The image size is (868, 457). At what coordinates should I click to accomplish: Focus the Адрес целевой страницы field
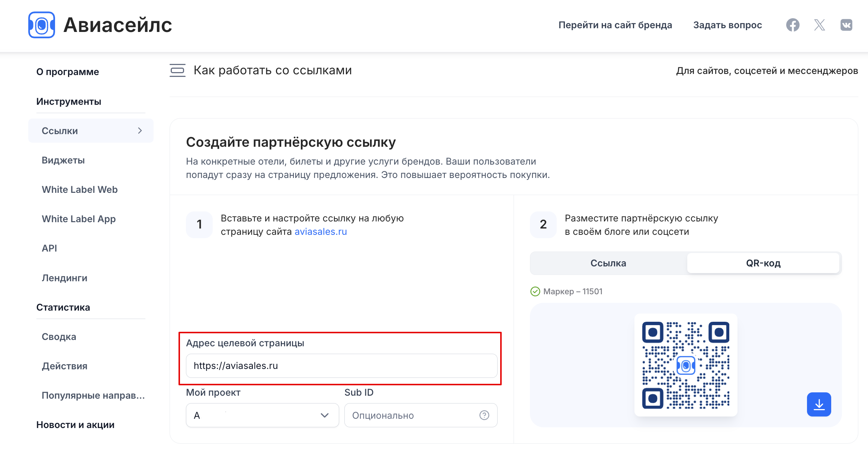click(x=341, y=366)
